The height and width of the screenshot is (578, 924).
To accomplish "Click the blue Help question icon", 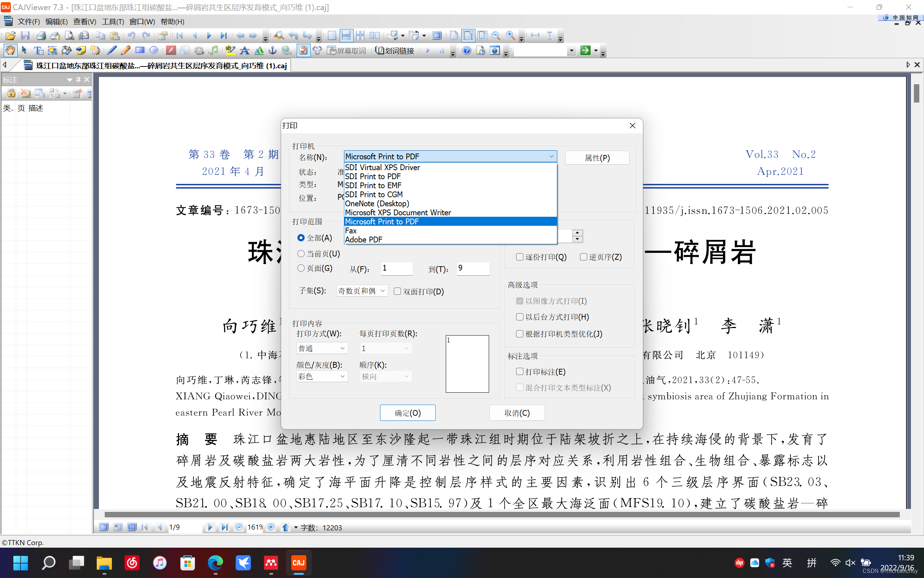I will click(x=467, y=51).
